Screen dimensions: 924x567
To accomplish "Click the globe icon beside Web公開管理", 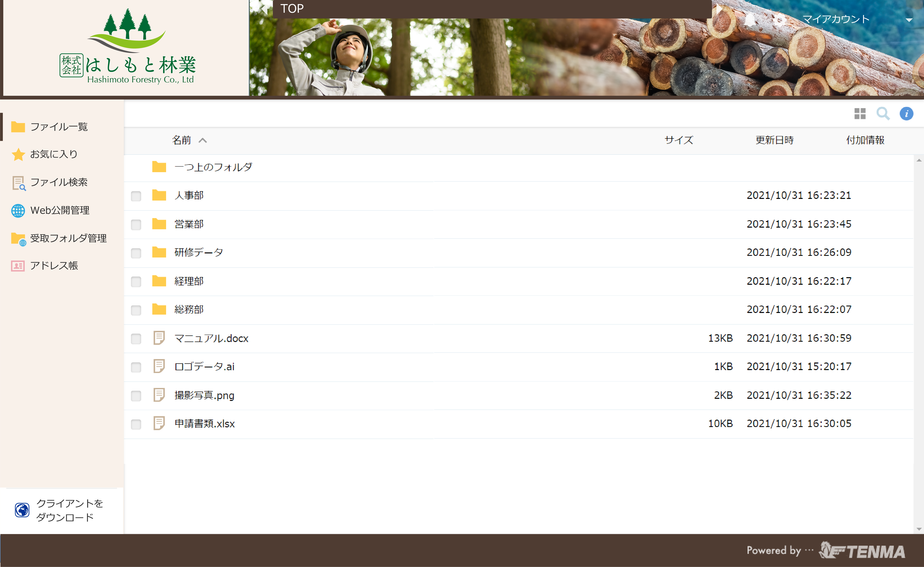I will coord(18,210).
